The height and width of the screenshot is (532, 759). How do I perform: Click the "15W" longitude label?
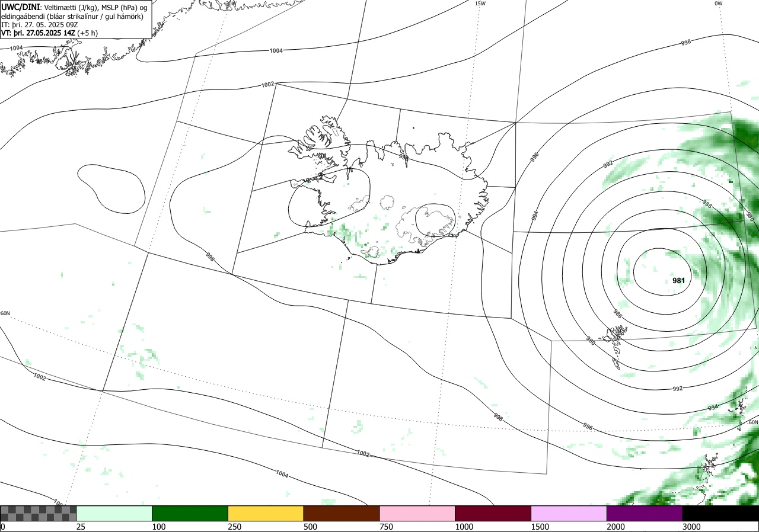coord(480,4)
